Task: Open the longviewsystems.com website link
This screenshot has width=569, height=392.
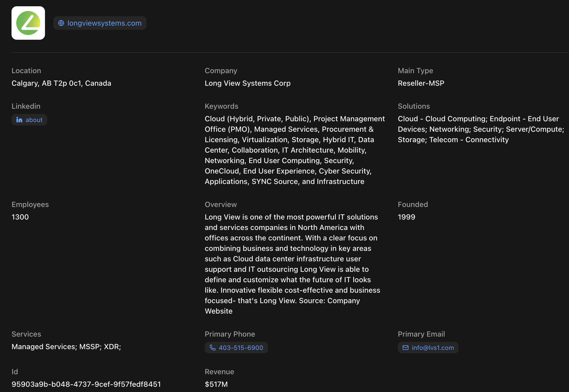Action: [100, 23]
